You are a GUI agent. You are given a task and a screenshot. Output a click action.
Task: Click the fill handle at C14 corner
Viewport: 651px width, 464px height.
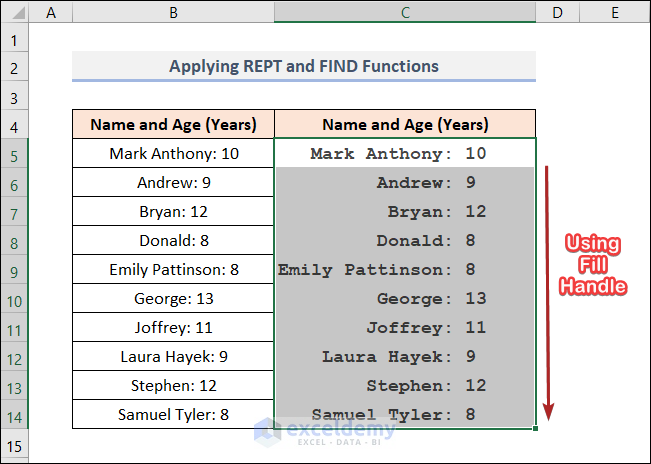[536, 429]
